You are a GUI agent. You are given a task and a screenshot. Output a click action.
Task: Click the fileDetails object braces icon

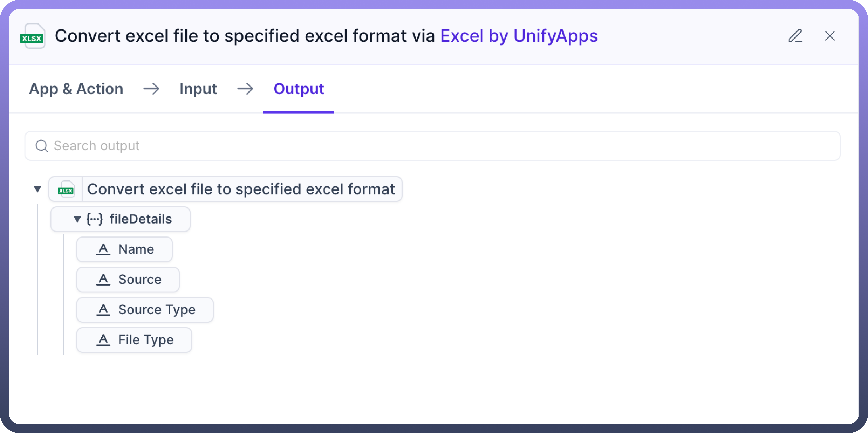pos(94,219)
